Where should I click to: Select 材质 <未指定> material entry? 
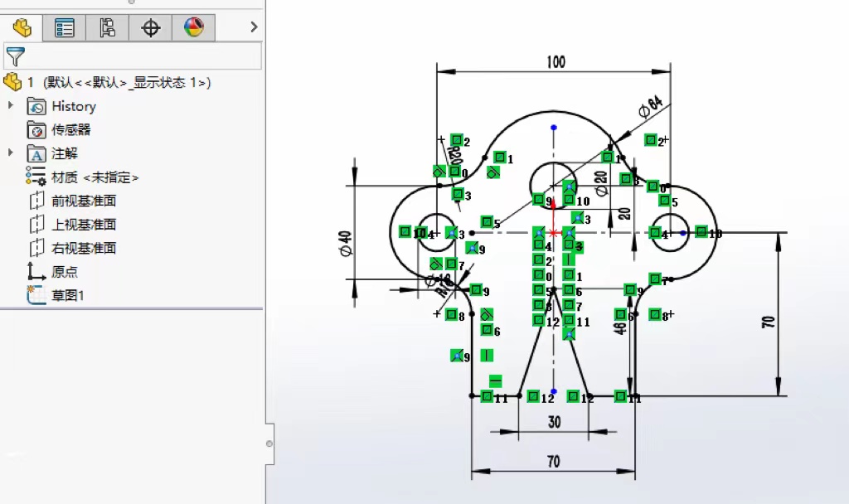click(x=95, y=177)
